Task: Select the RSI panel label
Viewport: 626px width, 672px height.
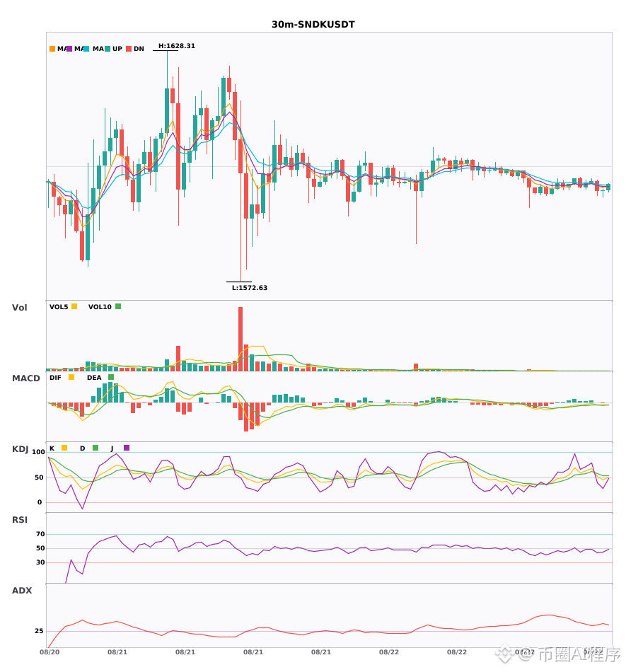Action: tap(20, 520)
